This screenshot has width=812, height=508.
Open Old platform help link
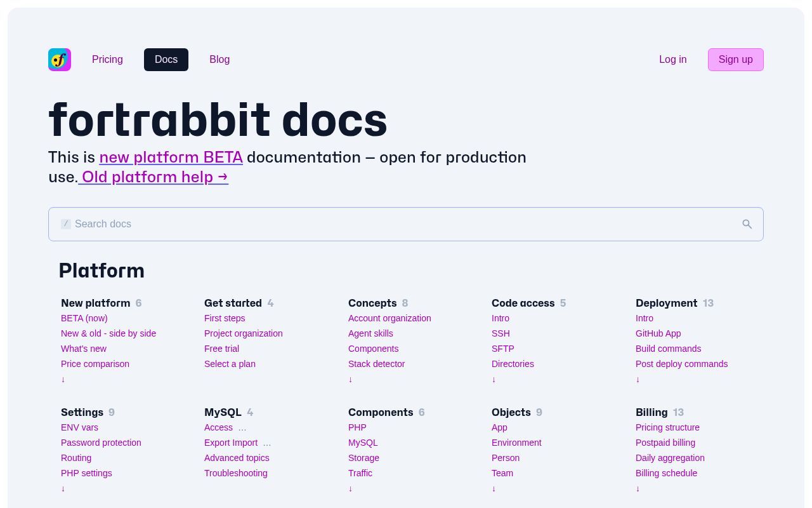pyautogui.click(x=153, y=177)
